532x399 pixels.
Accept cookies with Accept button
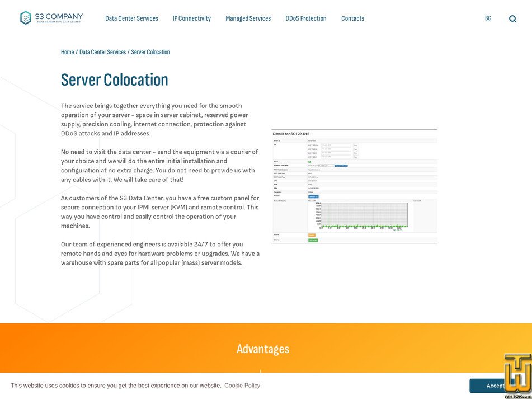[495, 386]
